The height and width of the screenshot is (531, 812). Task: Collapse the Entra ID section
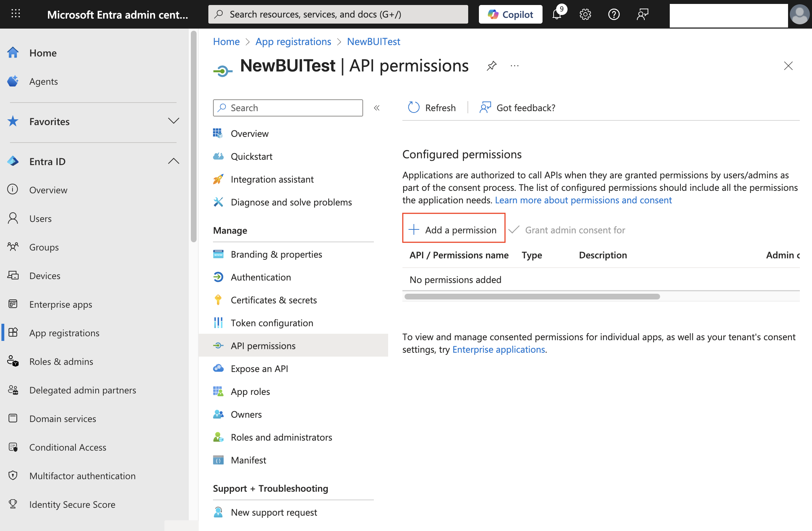tap(174, 161)
